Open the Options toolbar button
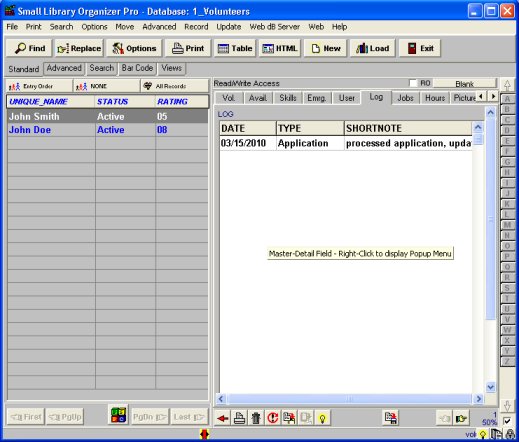 (134, 48)
